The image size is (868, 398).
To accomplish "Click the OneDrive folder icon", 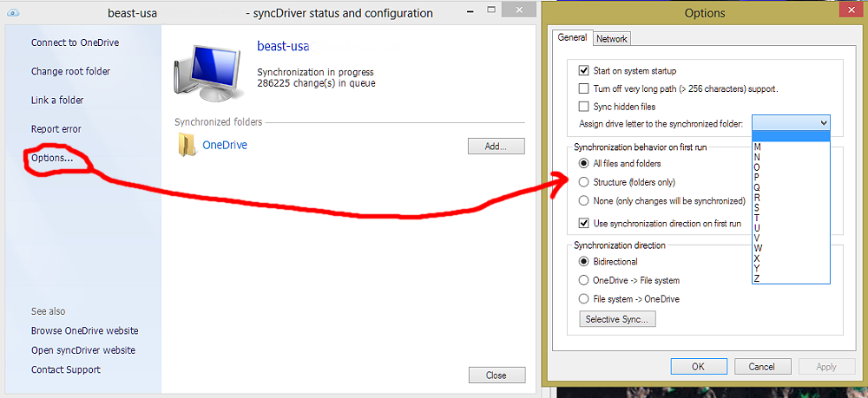I will pyautogui.click(x=187, y=146).
